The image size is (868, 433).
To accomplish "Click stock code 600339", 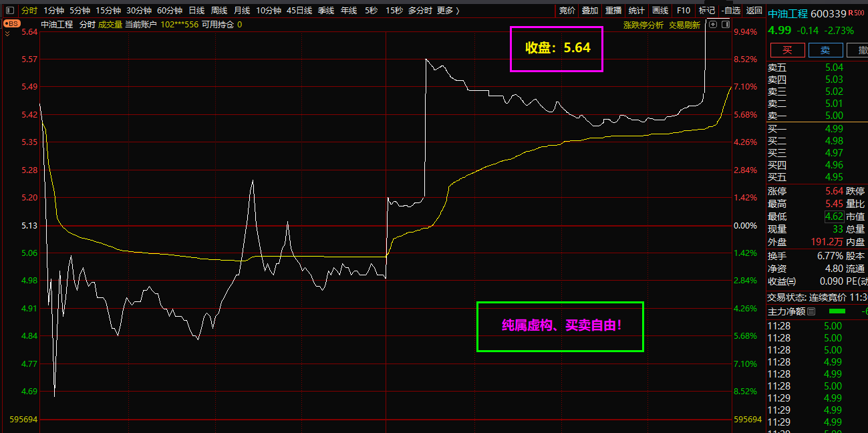I will coord(829,13).
